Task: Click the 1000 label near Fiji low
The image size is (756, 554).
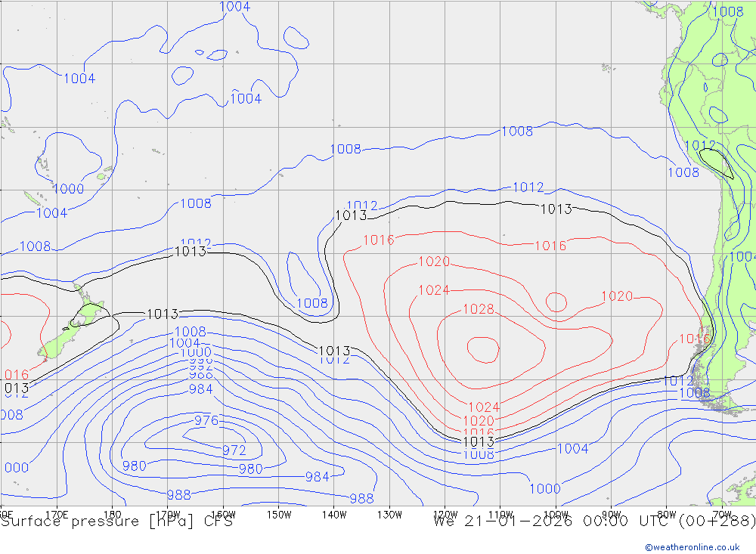Action: tap(69, 189)
